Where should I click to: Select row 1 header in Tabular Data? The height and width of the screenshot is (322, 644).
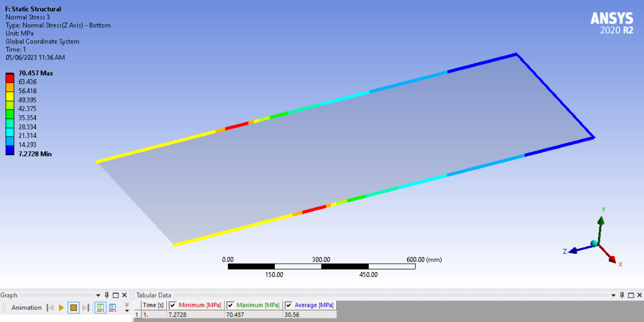pos(137,315)
